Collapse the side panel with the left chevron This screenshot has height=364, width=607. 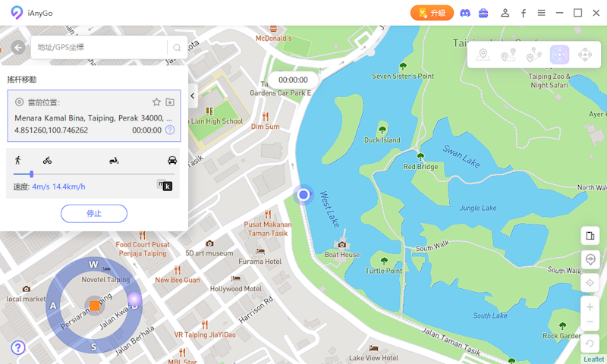click(x=193, y=96)
